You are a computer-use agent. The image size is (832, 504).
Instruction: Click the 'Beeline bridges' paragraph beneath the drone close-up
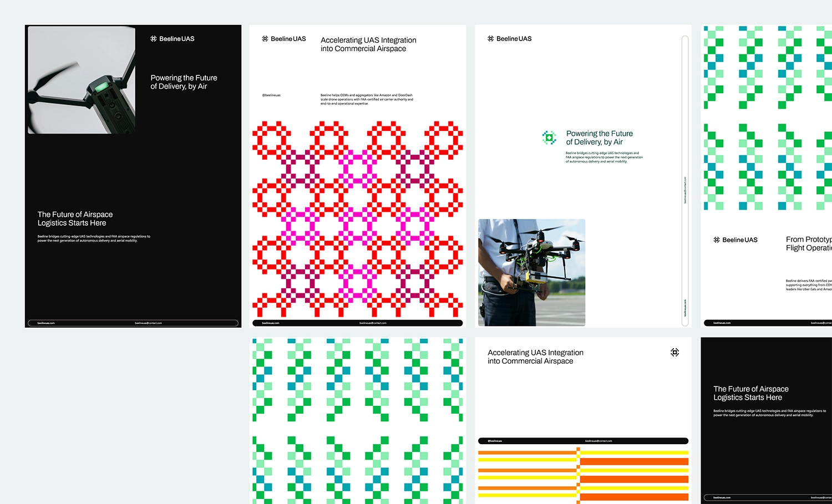94,238
